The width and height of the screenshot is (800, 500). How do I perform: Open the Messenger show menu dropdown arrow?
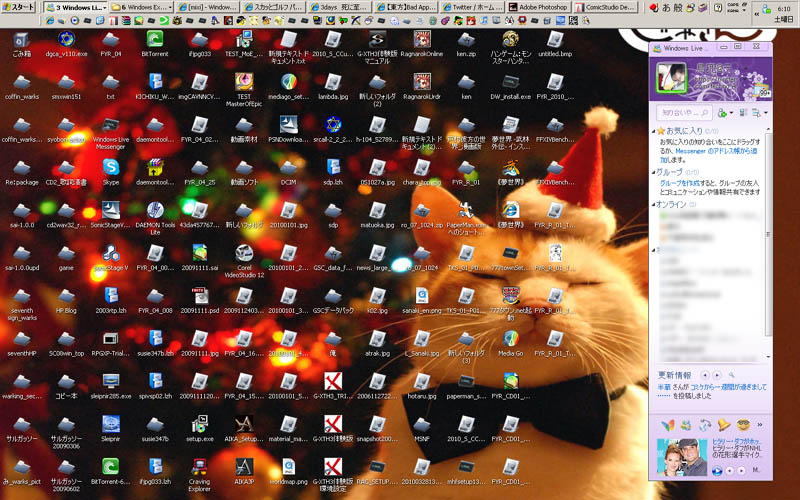pos(765,113)
